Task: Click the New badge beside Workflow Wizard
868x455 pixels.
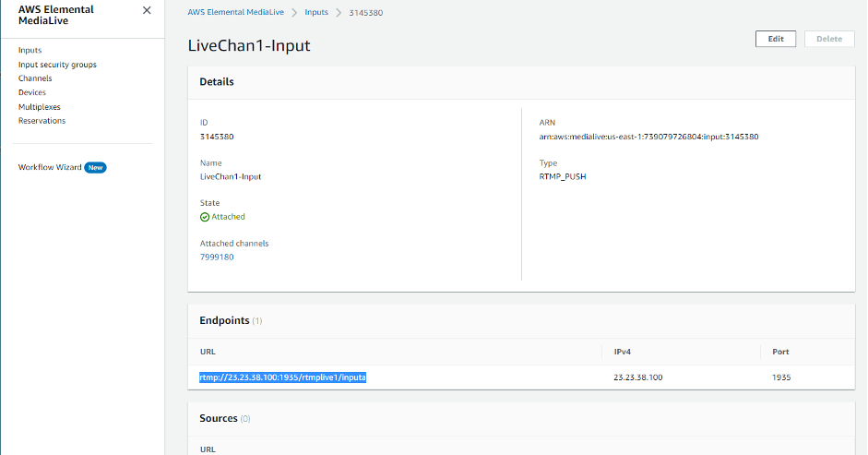Action: 95,167
